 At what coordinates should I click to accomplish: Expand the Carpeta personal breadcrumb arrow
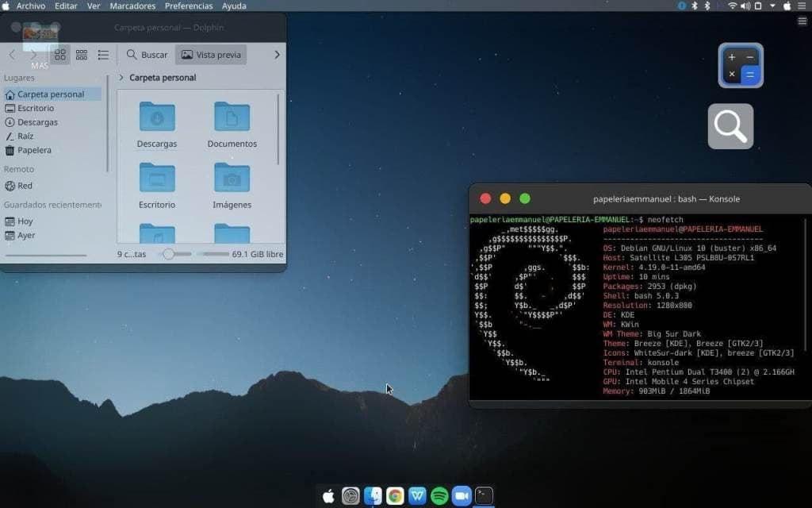click(x=121, y=78)
